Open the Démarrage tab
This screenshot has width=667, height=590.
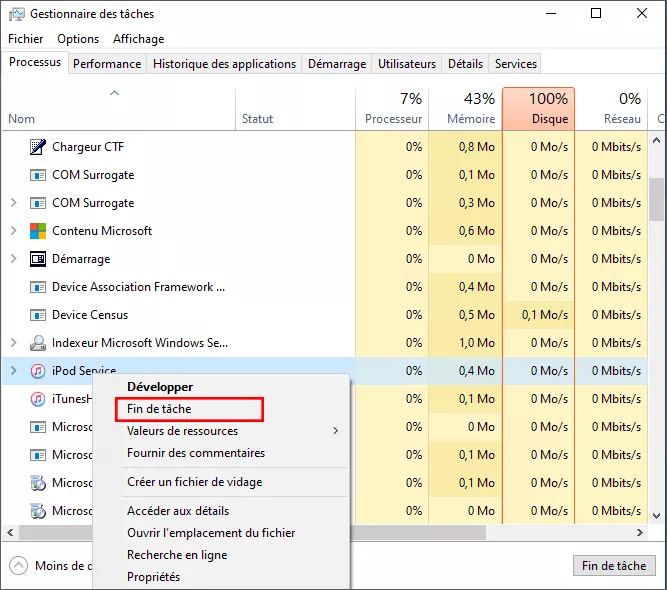336,64
